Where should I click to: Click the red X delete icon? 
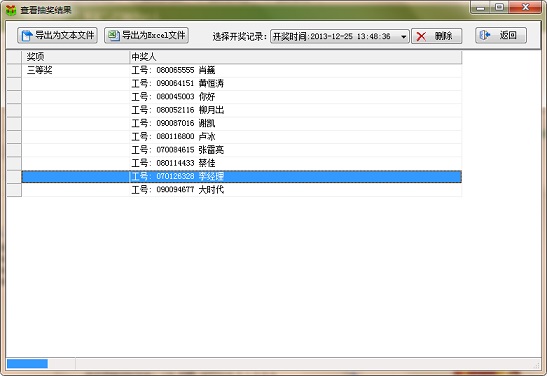pyautogui.click(x=421, y=36)
